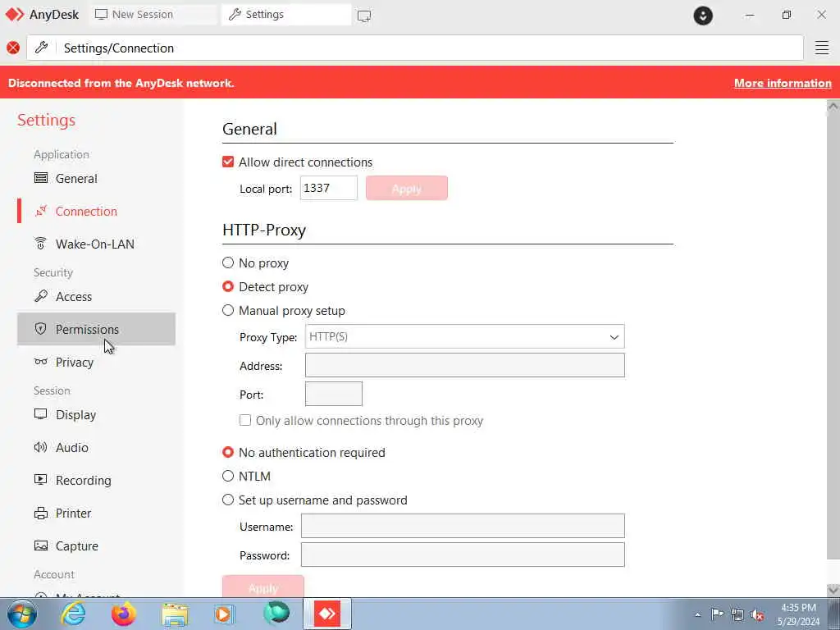Viewport: 840px width, 630px height.
Task: Click the Wake-On-LAN sidebar icon
Action: click(x=41, y=244)
